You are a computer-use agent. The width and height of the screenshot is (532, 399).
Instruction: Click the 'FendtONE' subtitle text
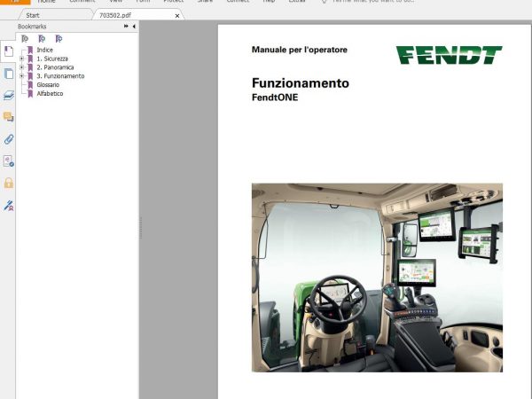click(x=275, y=98)
